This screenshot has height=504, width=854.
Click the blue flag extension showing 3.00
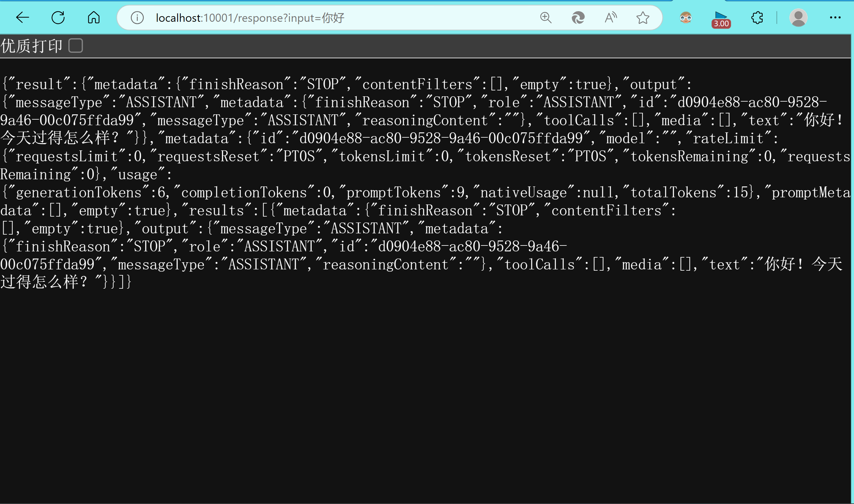pos(721,18)
